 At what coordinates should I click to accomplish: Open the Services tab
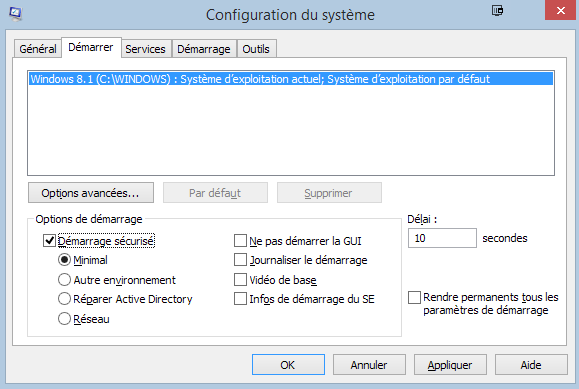pos(145,49)
